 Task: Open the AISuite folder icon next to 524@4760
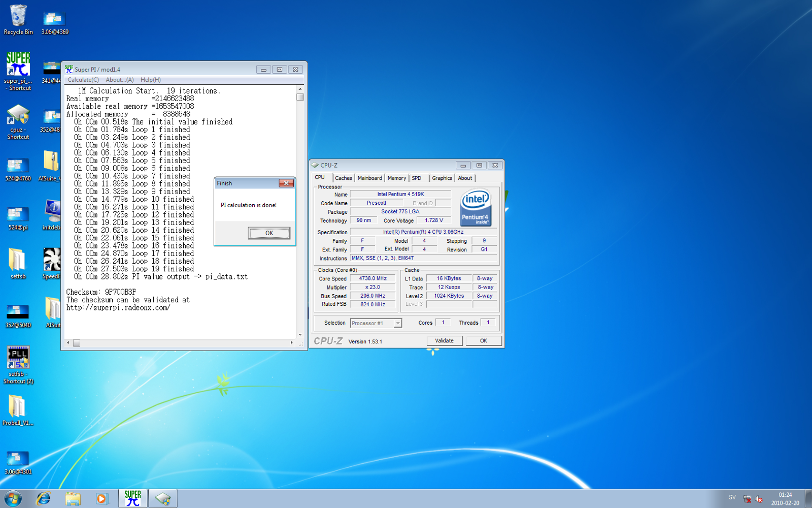pos(50,166)
